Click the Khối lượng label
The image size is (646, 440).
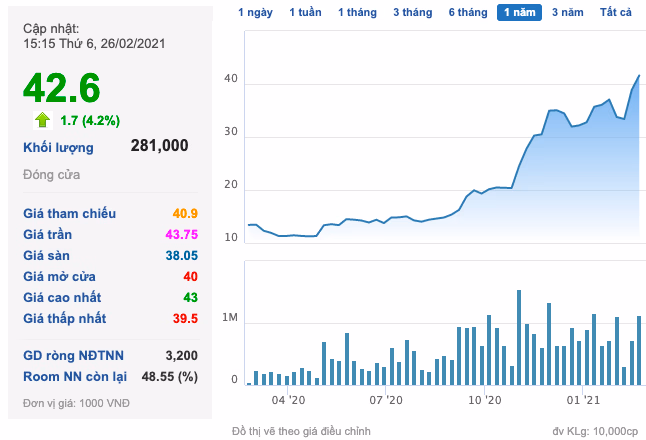(58, 147)
